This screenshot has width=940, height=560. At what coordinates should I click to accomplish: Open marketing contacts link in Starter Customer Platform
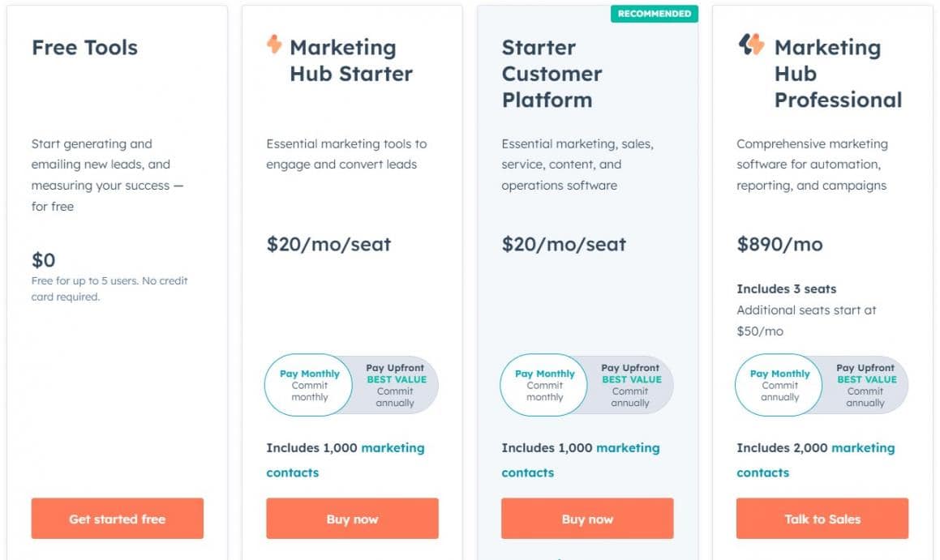click(628, 448)
